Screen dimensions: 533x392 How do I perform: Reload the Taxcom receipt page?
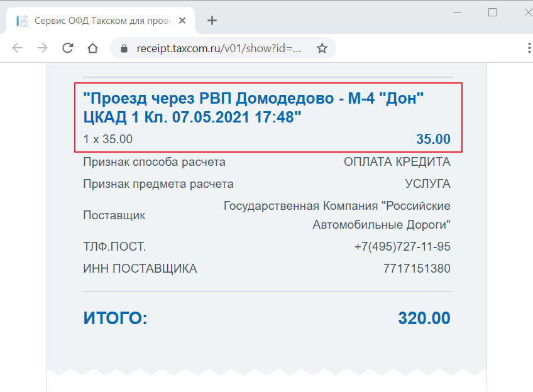coord(67,48)
